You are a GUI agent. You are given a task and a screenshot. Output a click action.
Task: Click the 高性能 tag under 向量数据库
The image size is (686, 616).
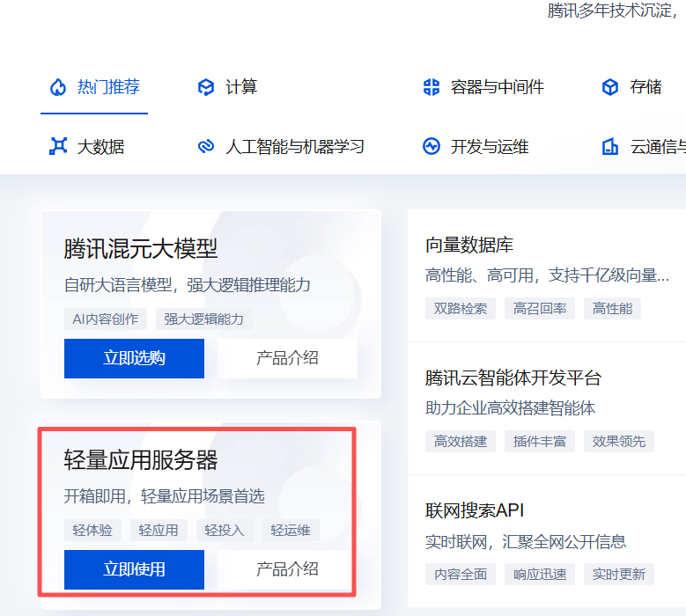click(612, 309)
